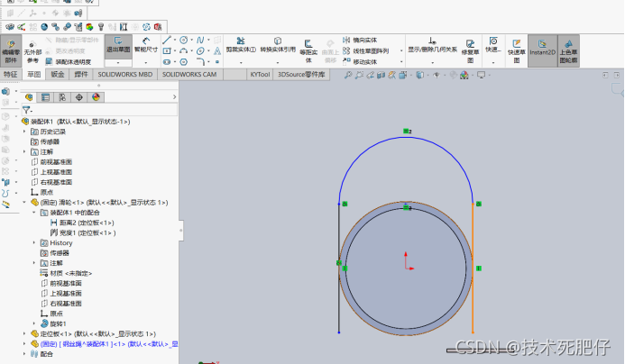Select 宽度1 (定位板<1>) mate

coord(83,232)
